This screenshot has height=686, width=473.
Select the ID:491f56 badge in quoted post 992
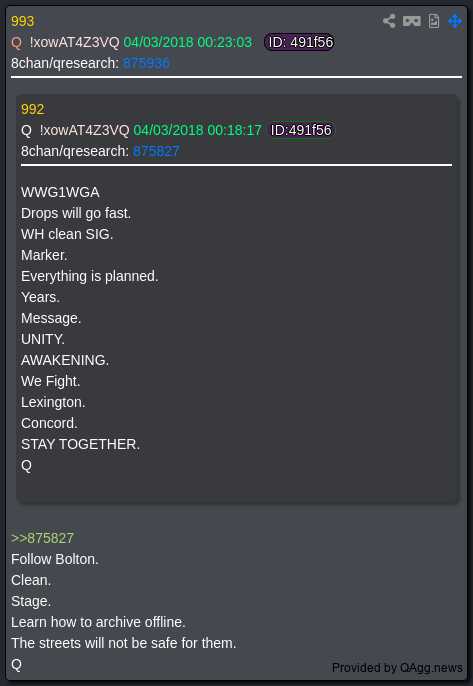coord(301,130)
